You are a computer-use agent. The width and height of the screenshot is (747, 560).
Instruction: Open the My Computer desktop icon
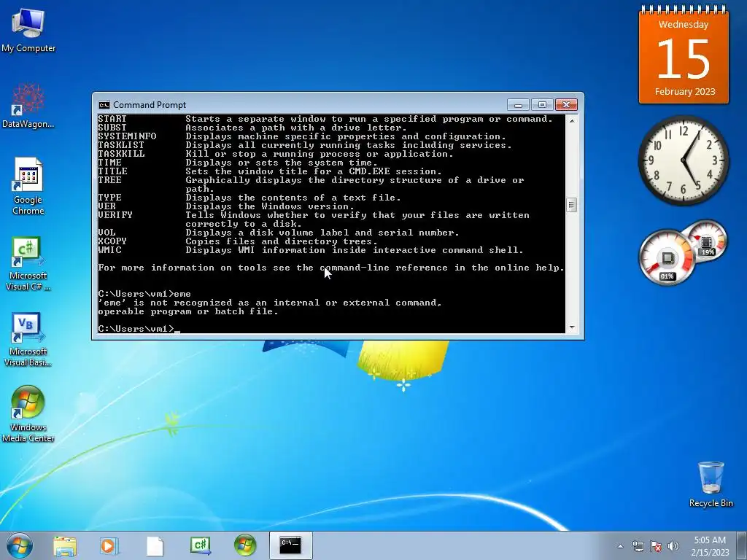click(x=28, y=29)
